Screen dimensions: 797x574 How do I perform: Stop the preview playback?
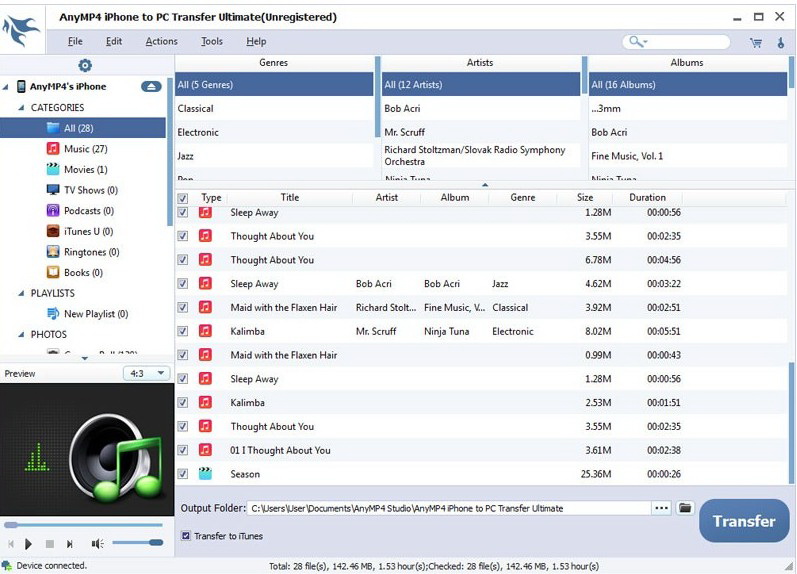50,544
